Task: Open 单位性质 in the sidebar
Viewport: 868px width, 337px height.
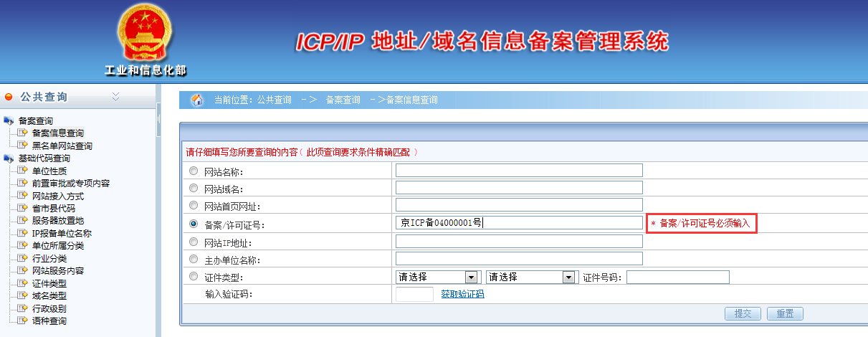Action: pos(49,171)
